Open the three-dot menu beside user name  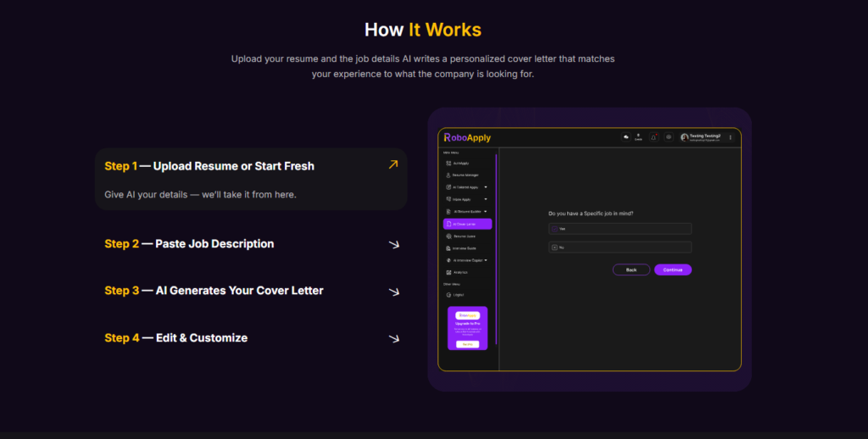coord(731,137)
